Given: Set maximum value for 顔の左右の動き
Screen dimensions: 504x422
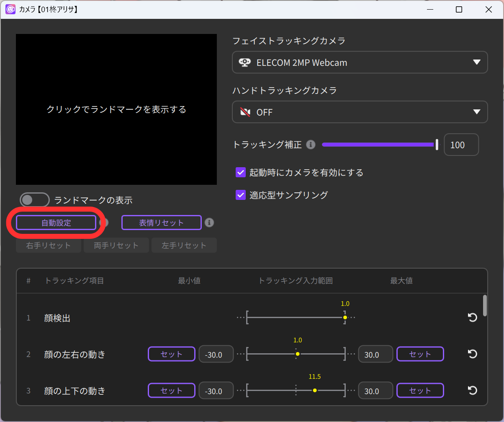Looking at the screenshot, I should [420, 354].
